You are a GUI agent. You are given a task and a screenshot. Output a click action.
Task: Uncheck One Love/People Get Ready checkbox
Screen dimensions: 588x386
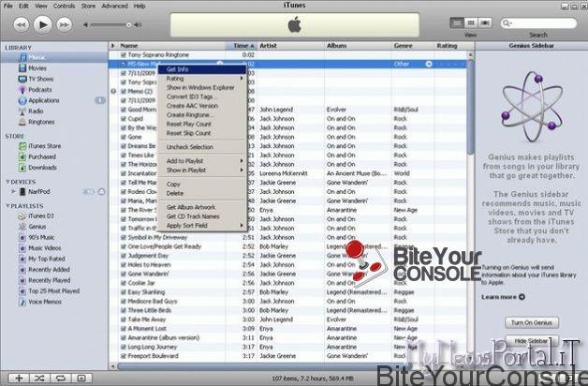[x=124, y=246]
